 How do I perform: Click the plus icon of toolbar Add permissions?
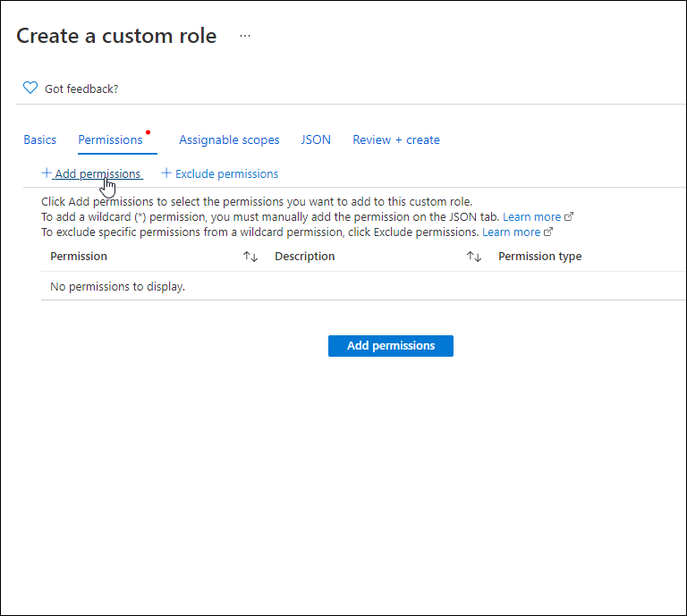47,173
